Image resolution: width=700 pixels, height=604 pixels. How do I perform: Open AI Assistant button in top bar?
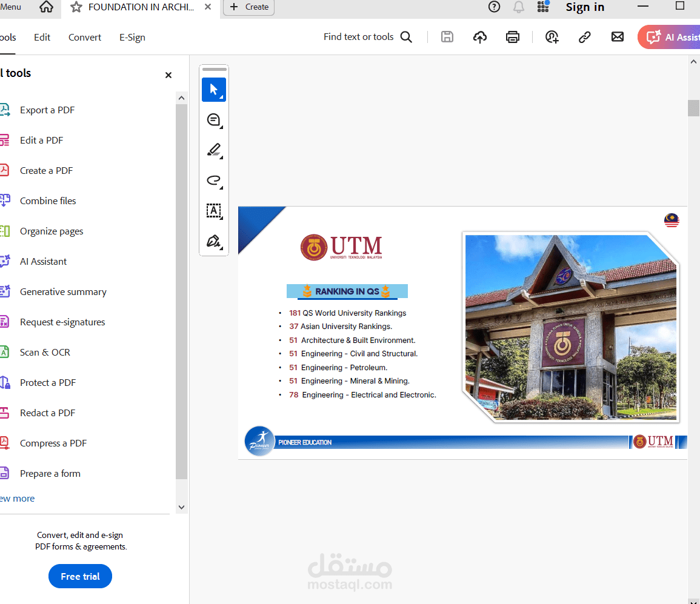(x=668, y=37)
